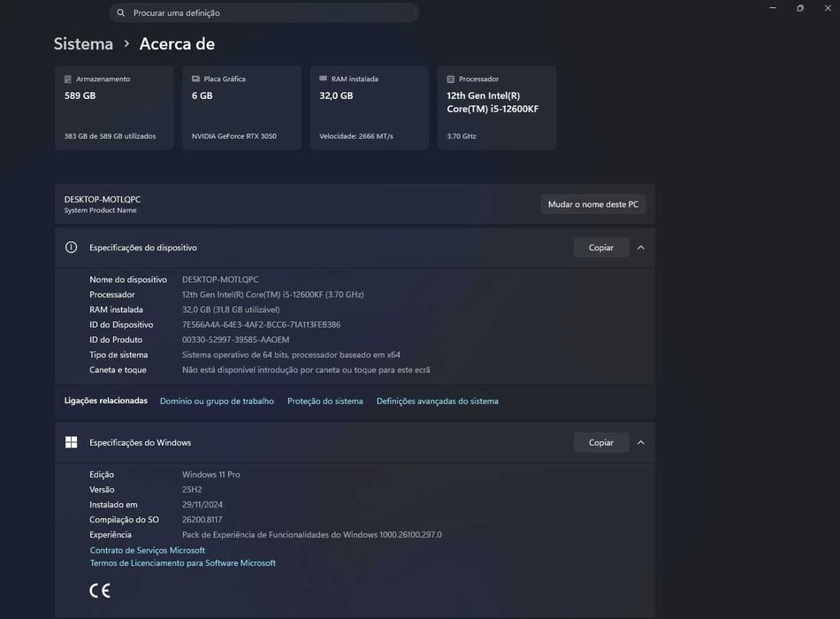
Task: Click the processor icon on Processador card
Action: click(x=451, y=80)
